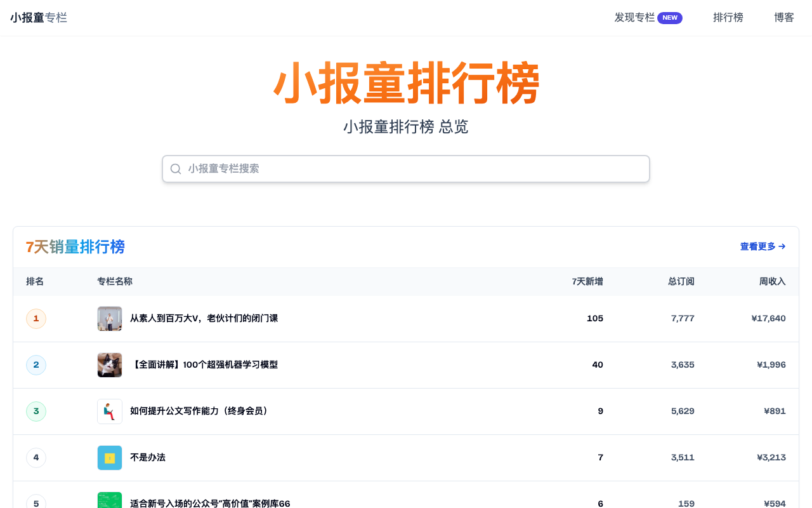Click the 7天新增 column header
The height and width of the screenshot is (508, 812).
click(587, 281)
